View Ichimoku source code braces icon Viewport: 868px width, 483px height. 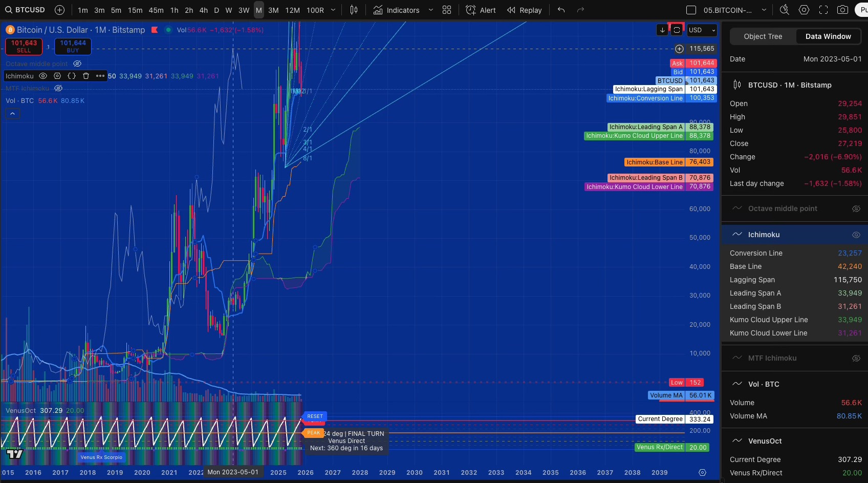[72, 76]
